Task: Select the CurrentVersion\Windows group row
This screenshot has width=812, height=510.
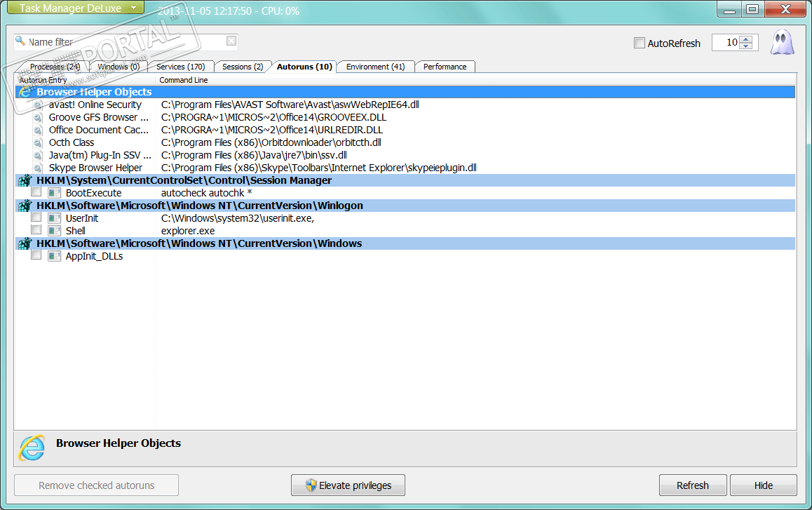Action: click(405, 243)
